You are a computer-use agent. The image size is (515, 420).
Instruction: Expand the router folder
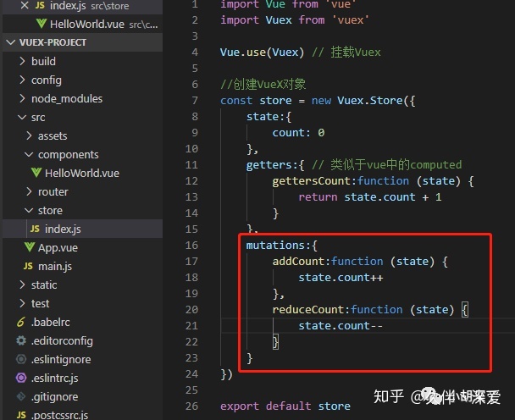coord(30,191)
